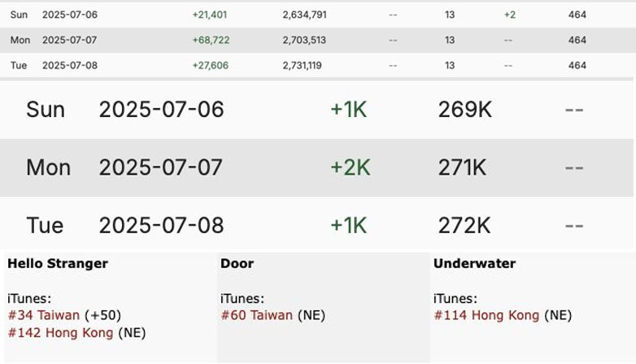This screenshot has width=636, height=364.
Task: Select the Hello Stranger song title
Action: 58,263
